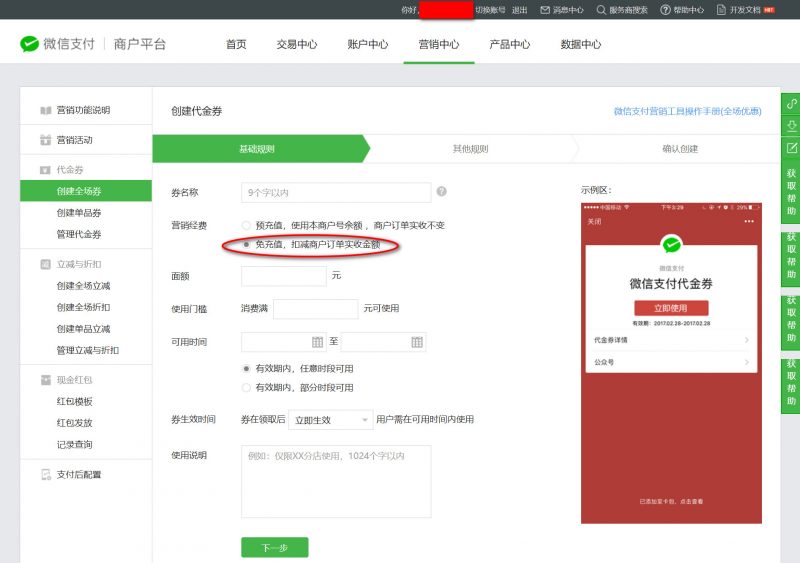Focus the 券名称 input field
Image resolution: width=800 pixels, height=563 pixels.
click(336, 193)
